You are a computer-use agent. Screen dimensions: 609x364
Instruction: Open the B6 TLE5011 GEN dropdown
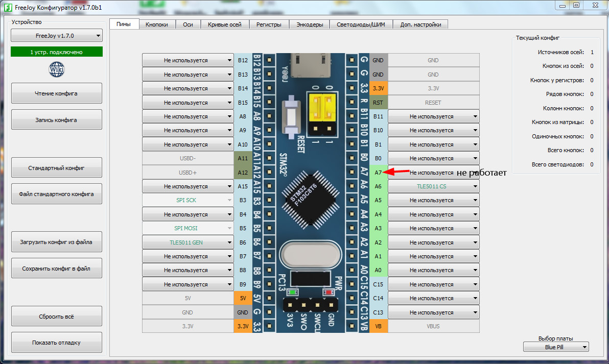(x=188, y=242)
